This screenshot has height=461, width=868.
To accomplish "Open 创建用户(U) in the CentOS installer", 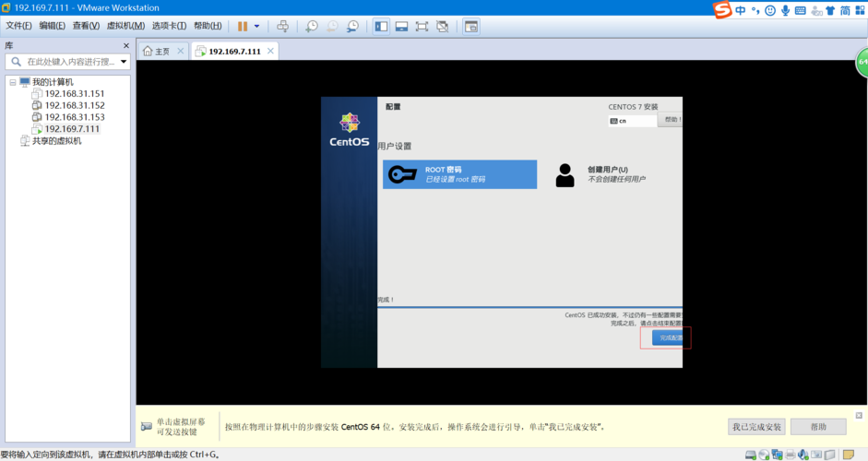I will click(600, 174).
